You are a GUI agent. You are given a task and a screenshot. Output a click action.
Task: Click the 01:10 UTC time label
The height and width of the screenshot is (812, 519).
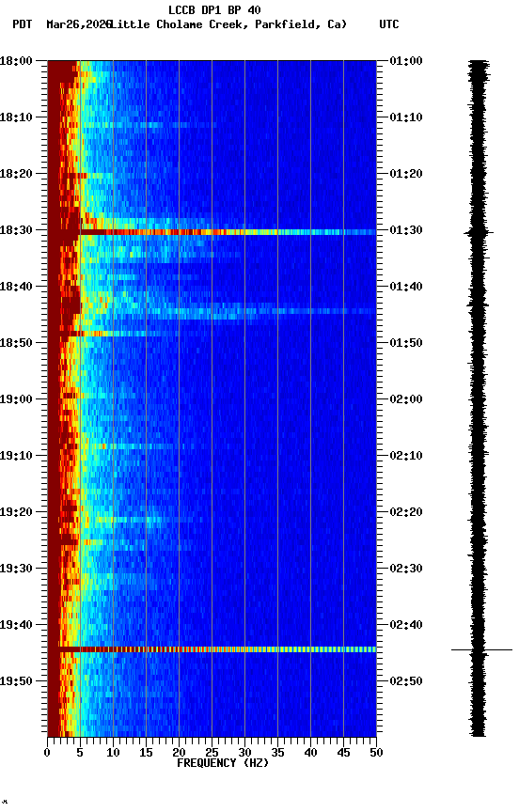[406, 117]
